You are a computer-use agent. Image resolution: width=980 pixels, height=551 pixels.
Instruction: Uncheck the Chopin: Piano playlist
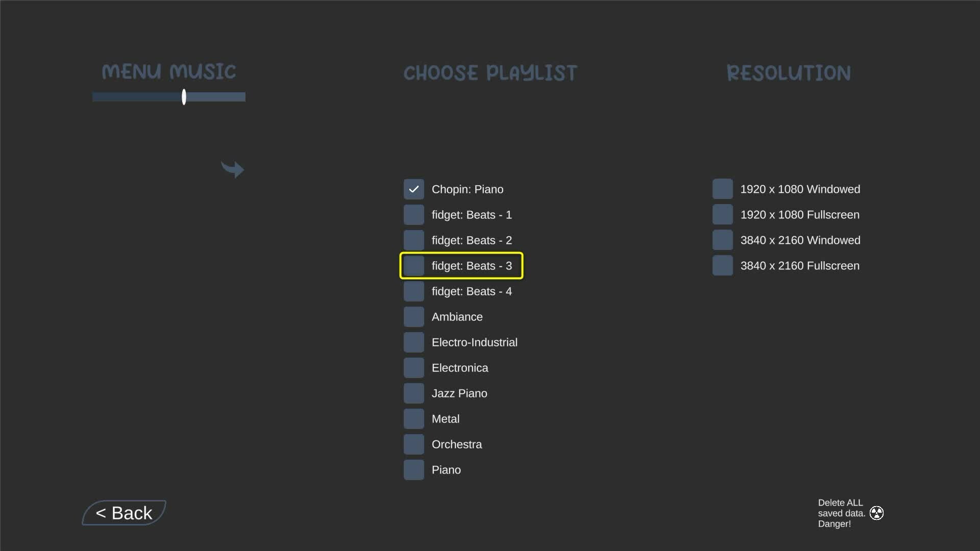[413, 189]
